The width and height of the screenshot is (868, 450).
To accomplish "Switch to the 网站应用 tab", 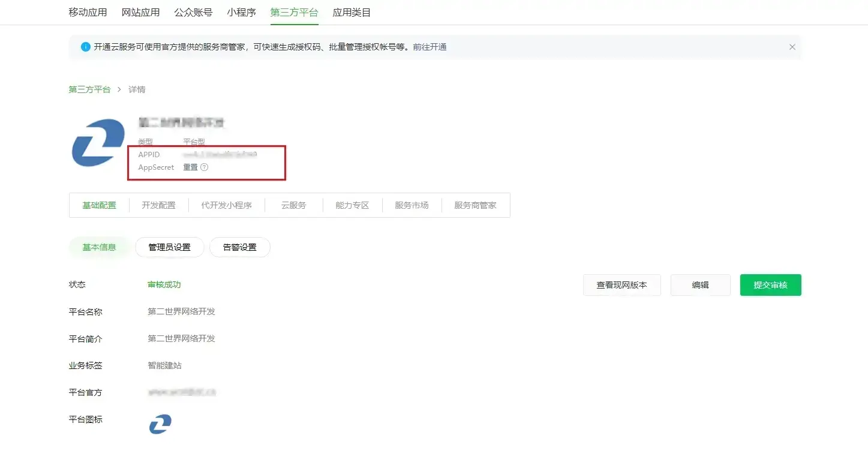I will (x=140, y=12).
